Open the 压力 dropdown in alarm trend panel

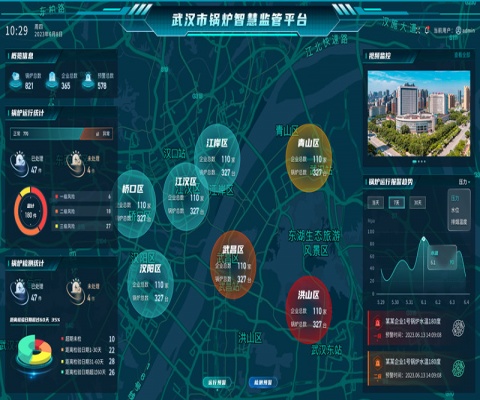coord(464,182)
